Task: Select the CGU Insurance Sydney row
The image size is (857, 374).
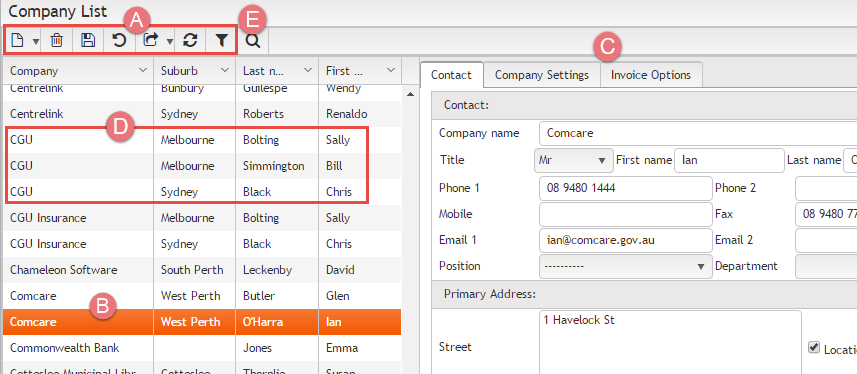Action: [x=202, y=244]
